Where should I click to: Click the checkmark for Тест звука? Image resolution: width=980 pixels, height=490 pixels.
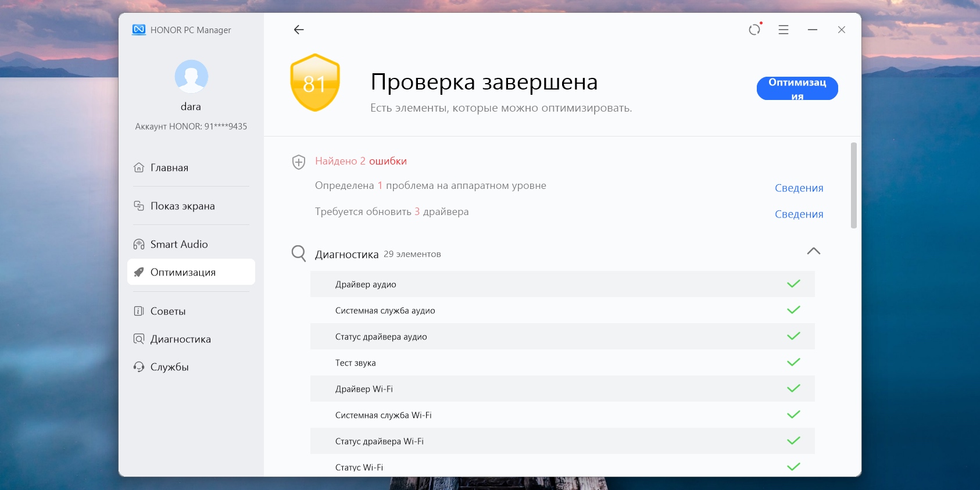(x=793, y=362)
